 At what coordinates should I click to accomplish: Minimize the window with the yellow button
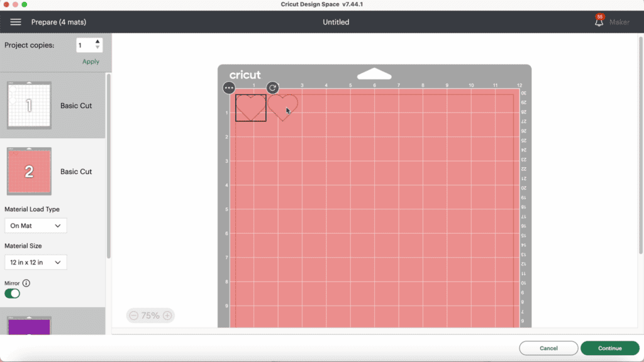click(15, 4)
